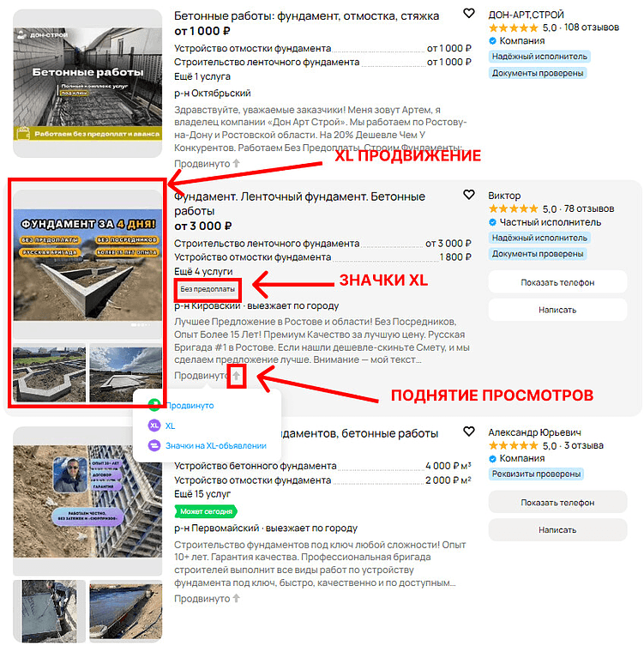Click the Значки на XL-объявлении icon
Viewport: 644px width, 652px height.
click(x=154, y=445)
